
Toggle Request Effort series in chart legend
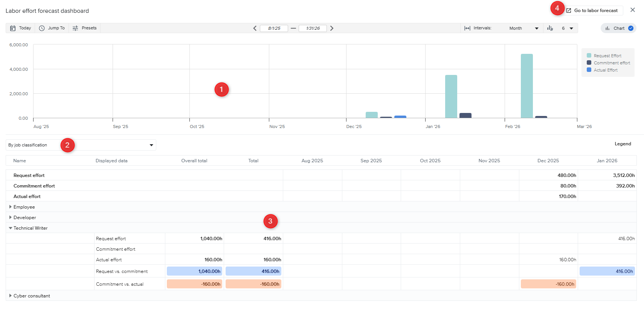(607, 56)
